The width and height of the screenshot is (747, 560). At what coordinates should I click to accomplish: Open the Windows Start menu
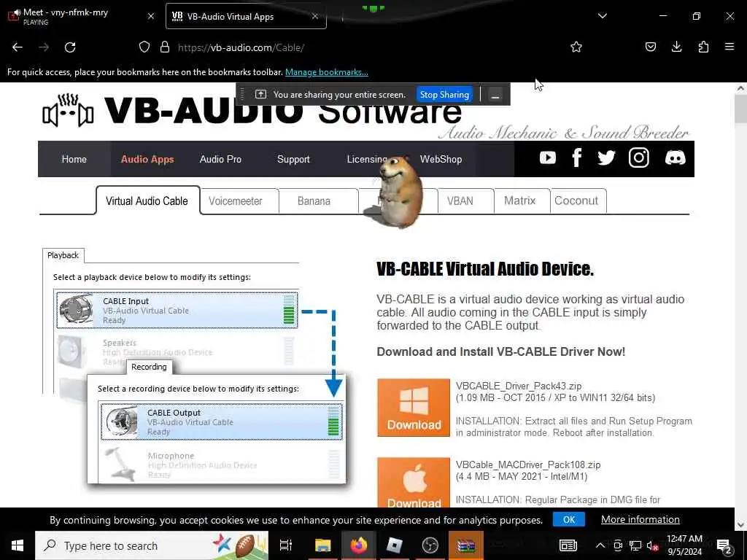[18, 545]
